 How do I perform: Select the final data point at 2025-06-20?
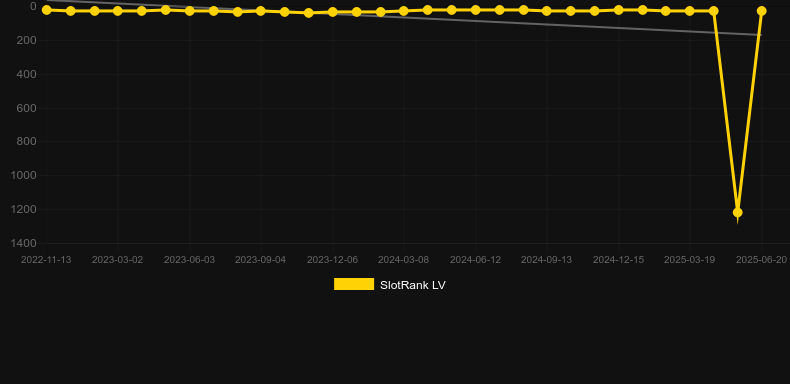click(761, 11)
